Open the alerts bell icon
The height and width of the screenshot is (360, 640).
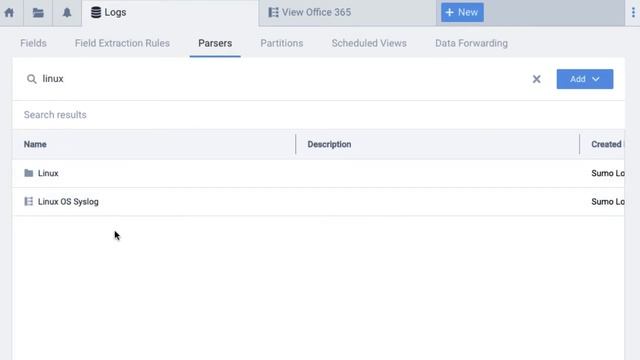coord(67,13)
